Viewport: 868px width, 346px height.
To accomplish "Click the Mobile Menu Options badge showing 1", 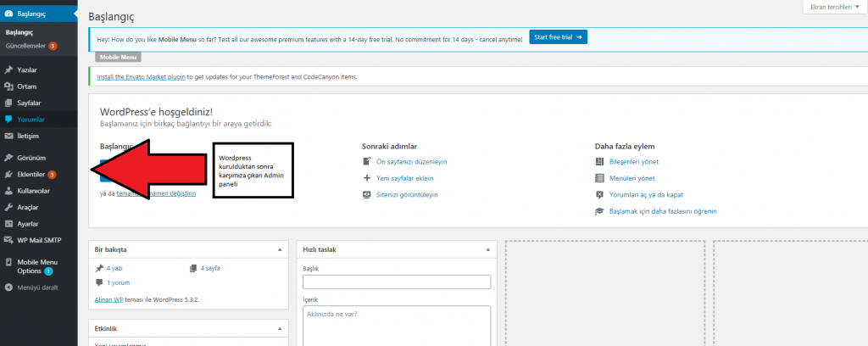I will point(48,271).
